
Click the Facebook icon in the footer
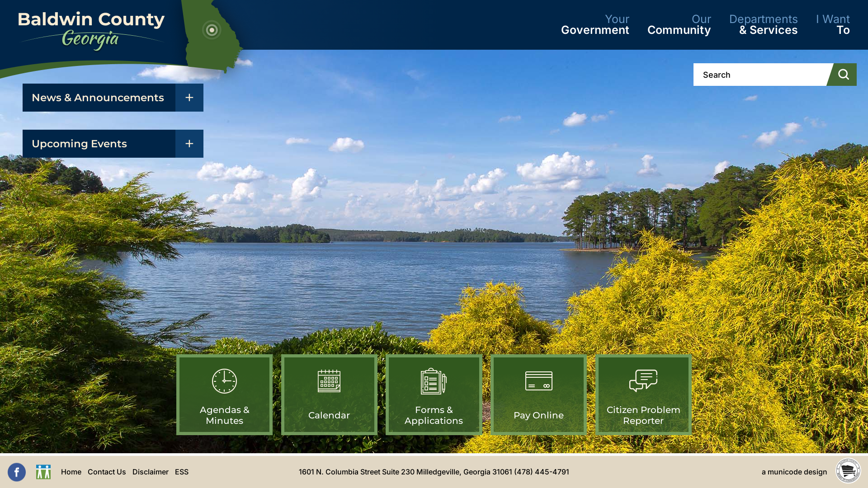pyautogui.click(x=17, y=472)
